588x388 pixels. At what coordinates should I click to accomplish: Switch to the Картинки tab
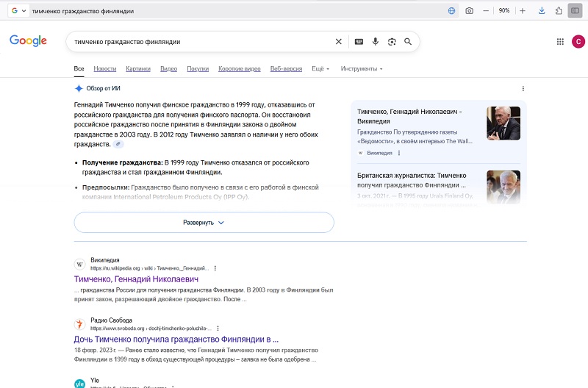click(138, 68)
